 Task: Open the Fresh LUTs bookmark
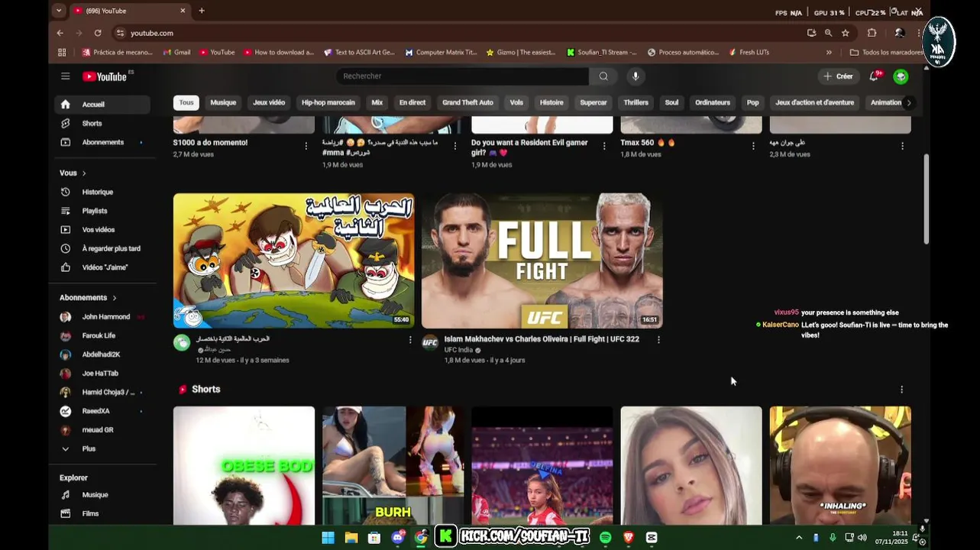(749, 53)
